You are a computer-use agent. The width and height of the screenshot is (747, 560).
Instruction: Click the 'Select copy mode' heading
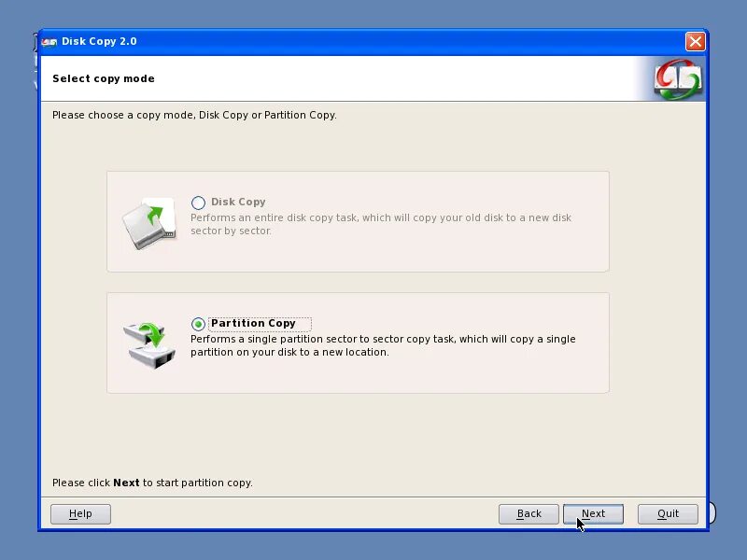(x=104, y=78)
